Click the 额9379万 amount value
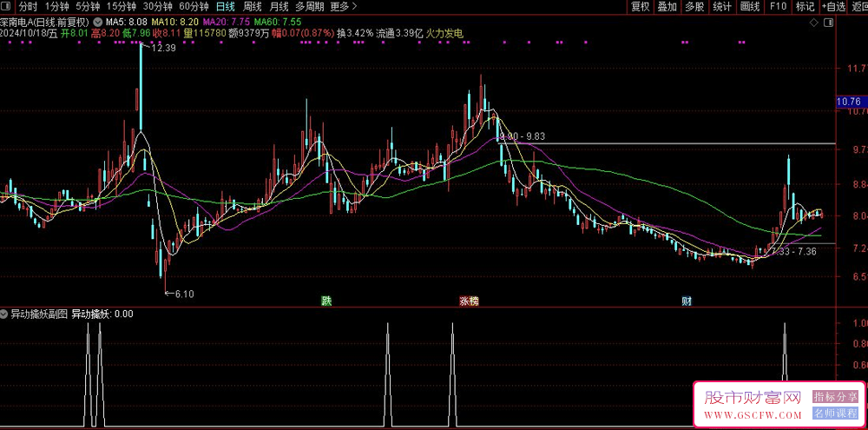 pos(248,33)
